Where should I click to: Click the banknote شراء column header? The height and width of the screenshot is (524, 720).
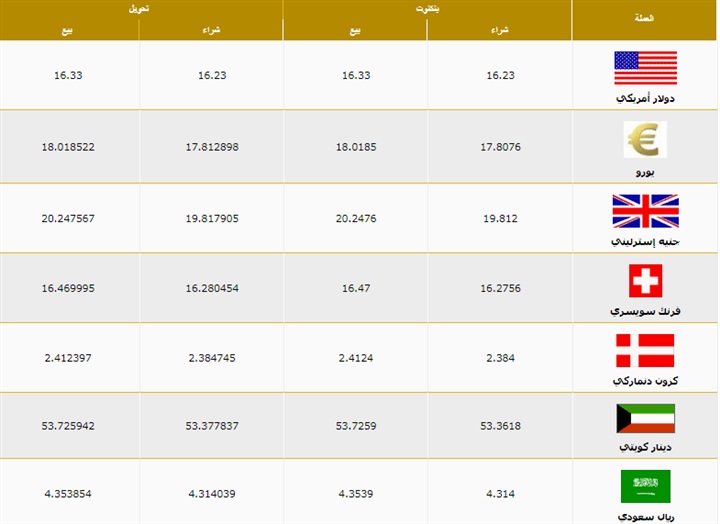499,30
